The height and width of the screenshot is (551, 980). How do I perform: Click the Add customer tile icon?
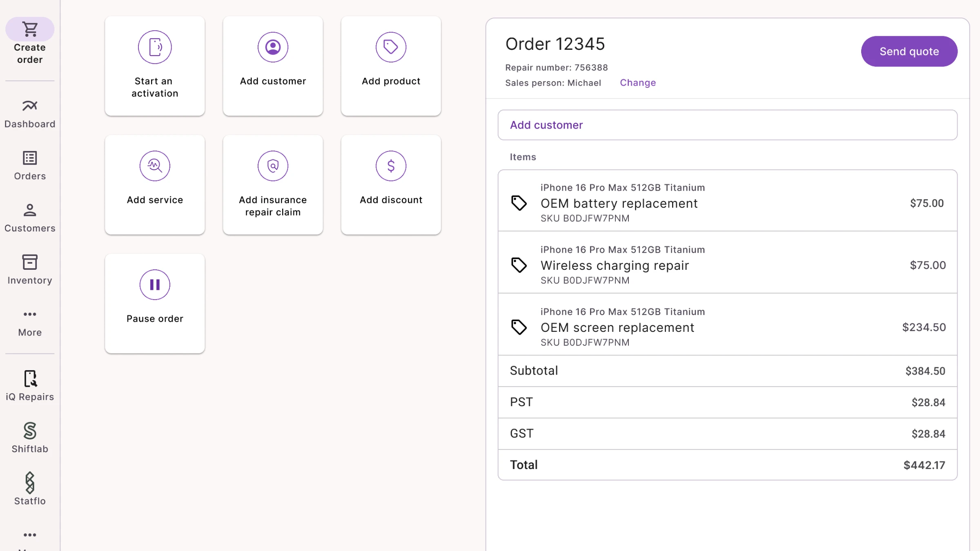[x=273, y=47]
